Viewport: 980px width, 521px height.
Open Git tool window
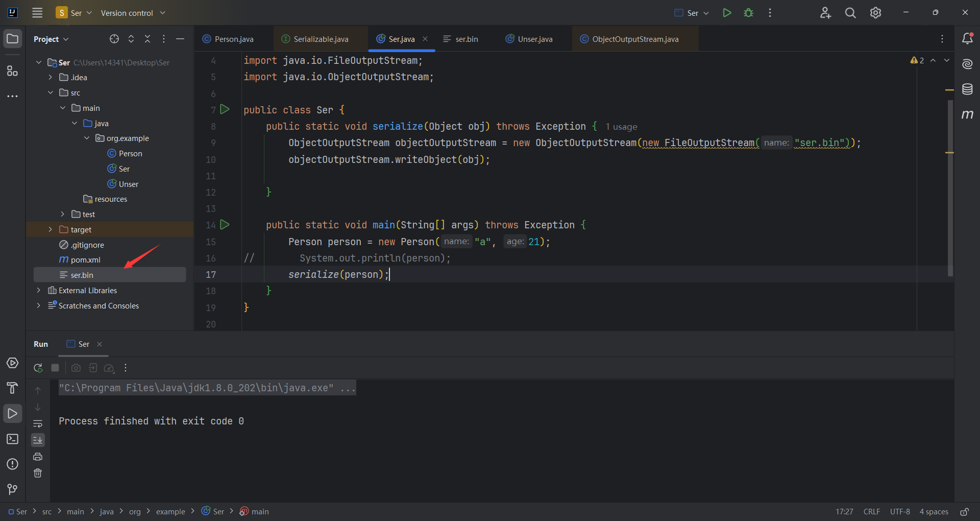[12, 489]
